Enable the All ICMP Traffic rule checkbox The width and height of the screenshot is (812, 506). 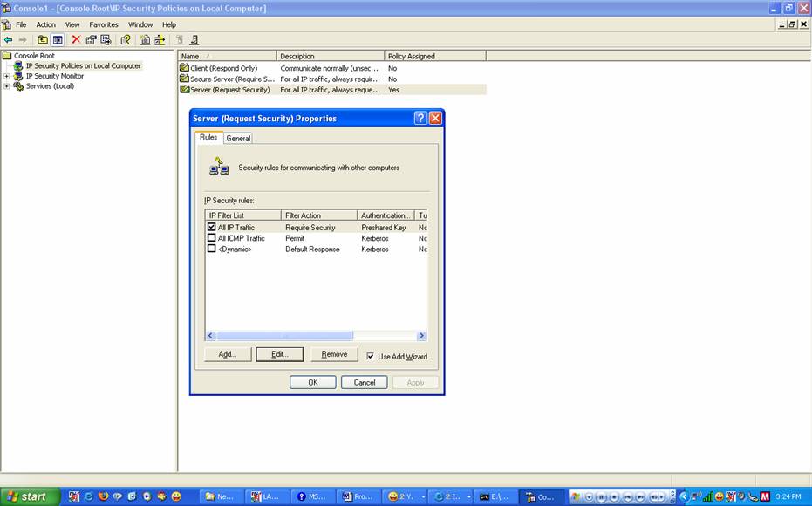click(211, 238)
